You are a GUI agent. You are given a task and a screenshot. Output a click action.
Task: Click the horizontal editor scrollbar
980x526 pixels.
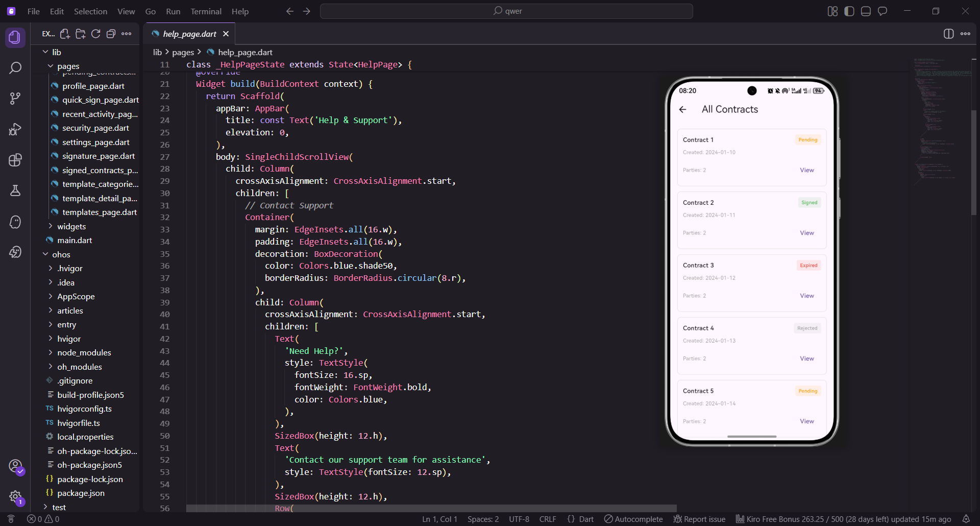pos(431,508)
